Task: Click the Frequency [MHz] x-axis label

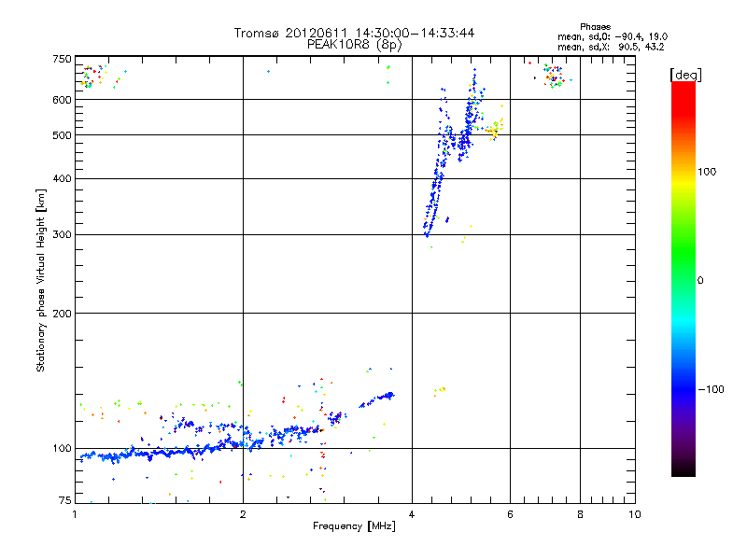Action: pyautogui.click(x=354, y=527)
